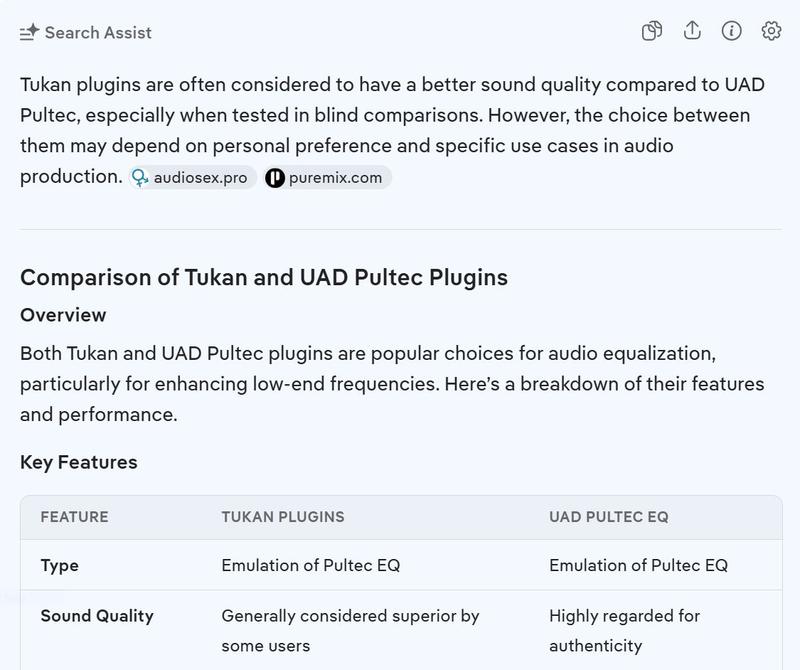Viewport: 800px width, 670px height.
Task: Click the Comparison of Tukan and UAD heading
Action: (x=264, y=277)
